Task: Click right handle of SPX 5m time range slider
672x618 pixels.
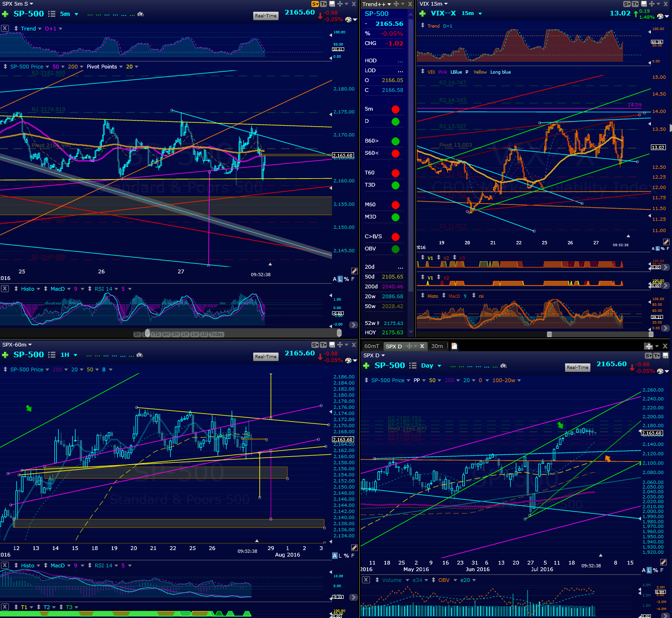Action: pos(339,333)
